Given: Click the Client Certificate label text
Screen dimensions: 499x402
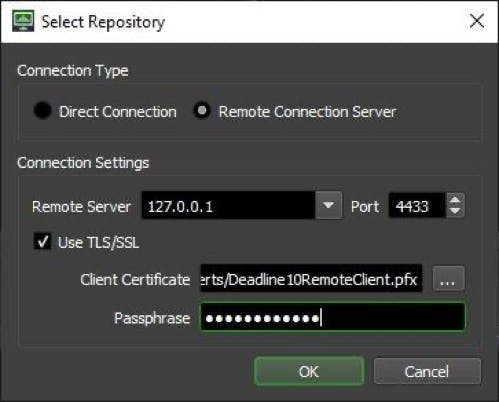Looking at the screenshot, I should pyautogui.click(x=135, y=279).
